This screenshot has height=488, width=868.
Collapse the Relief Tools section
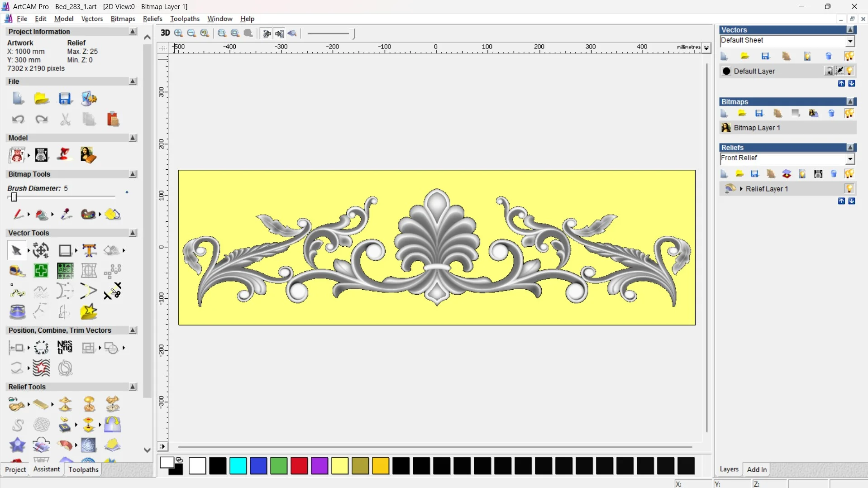click(x=133, y=387)
